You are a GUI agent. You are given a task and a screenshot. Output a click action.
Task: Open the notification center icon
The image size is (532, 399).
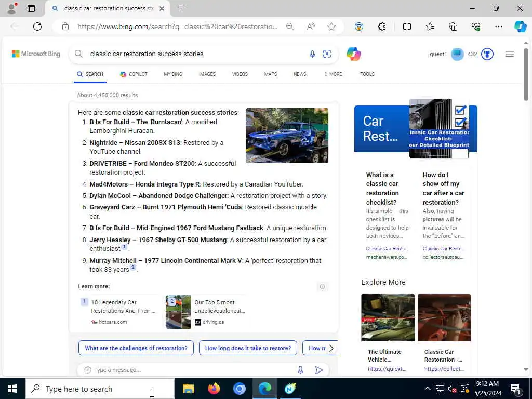click(515, 389)
